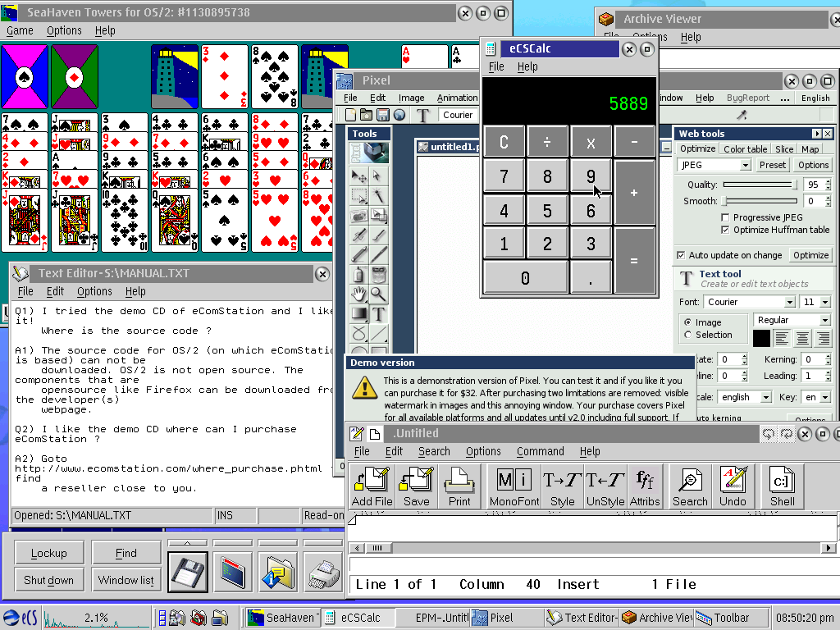Click the Window list button
The image size is (840, 630).
[x=126, y=580]
